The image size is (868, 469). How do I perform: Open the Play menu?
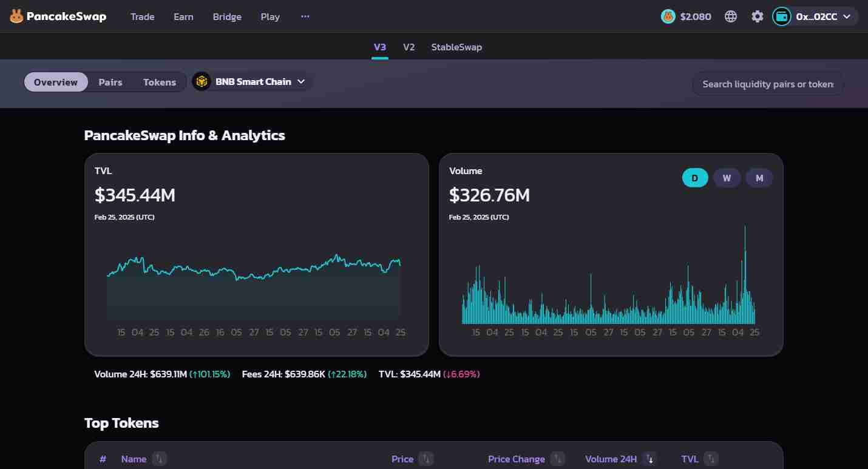tap(270, 16)
